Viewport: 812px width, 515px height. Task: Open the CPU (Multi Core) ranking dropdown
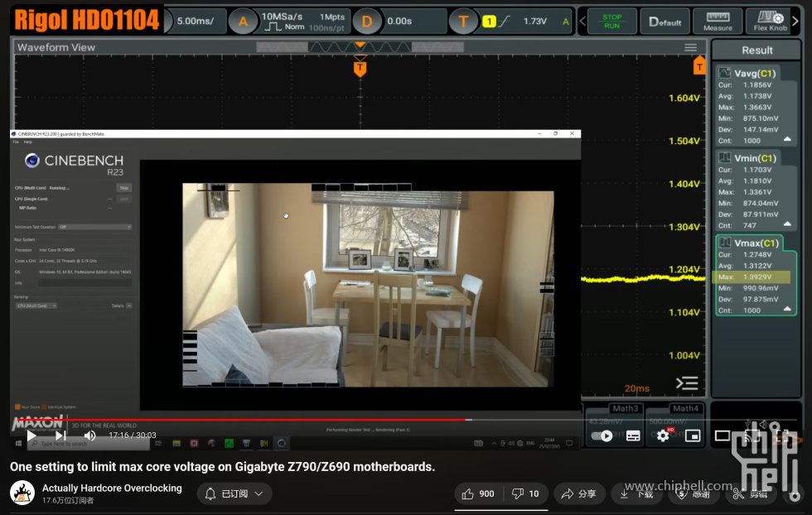coord(36,306)
